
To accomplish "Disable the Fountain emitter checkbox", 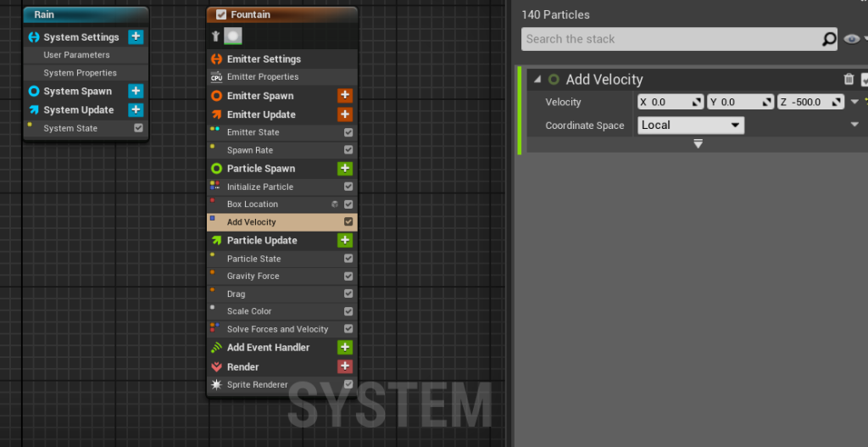I will coord(221,14).
